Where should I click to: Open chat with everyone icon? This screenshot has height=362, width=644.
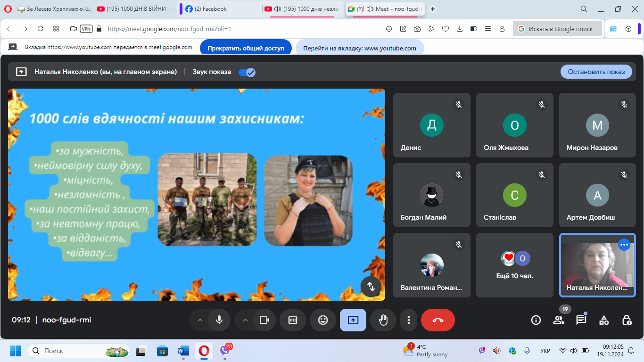tap(581, 320)
